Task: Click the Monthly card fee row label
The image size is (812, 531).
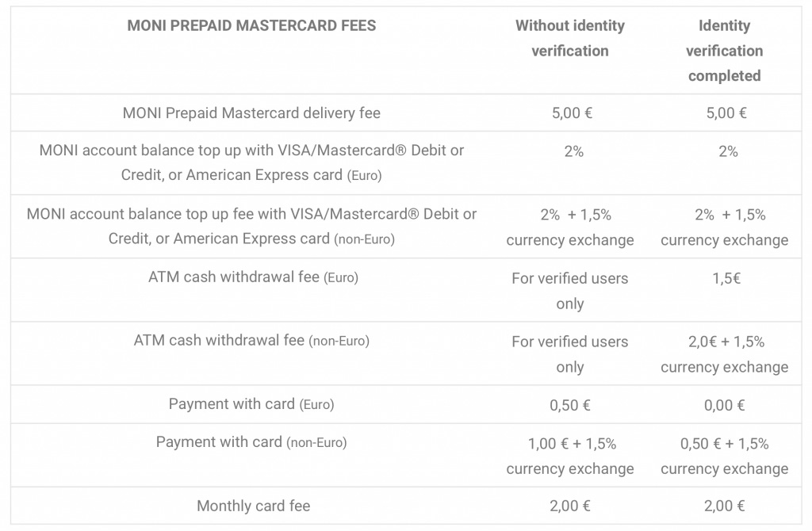Action: point(253,506)
